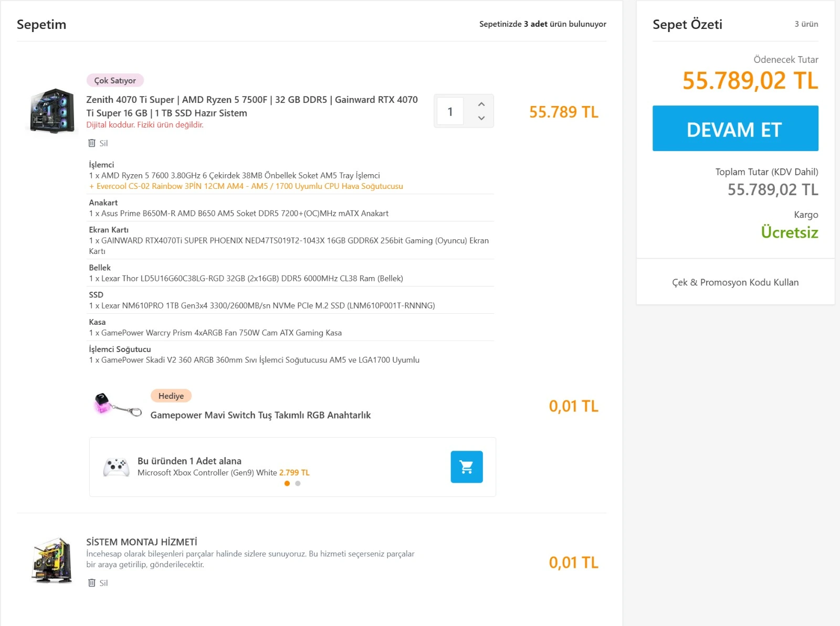Click the Asus Prime B650M-R motherboard line
Viewport: 840px width, 626px height.
click(238, 214)
